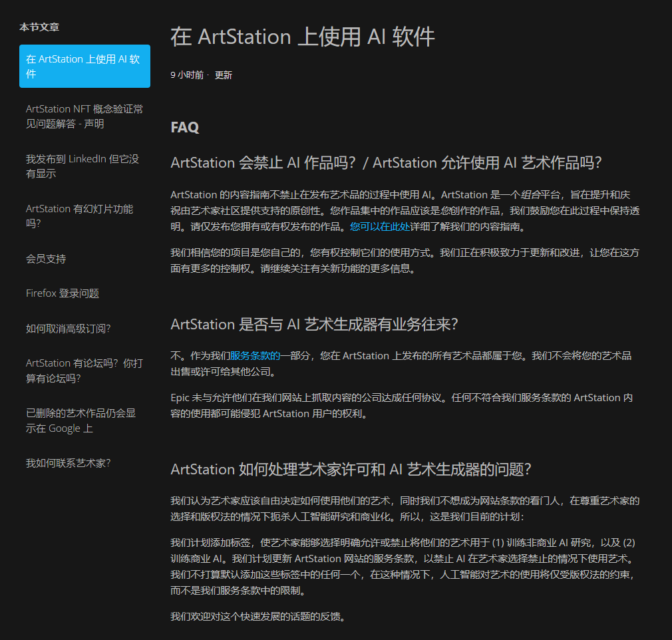Click heading ArtStation 会禁止 AI 作品吗
The height and width of the screenshot is (640, 672).
386,162
